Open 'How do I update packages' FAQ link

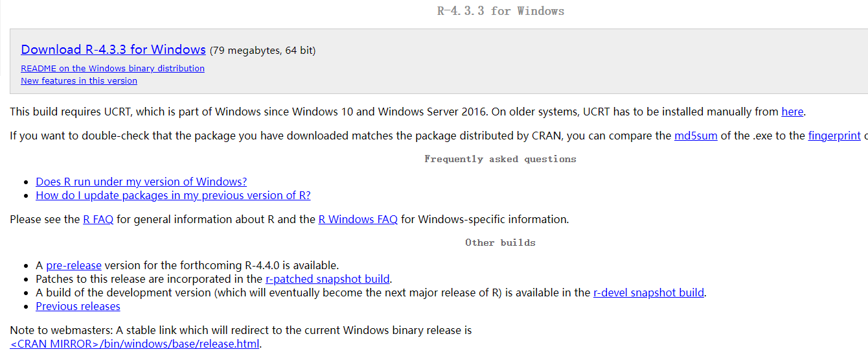[173, 195]
